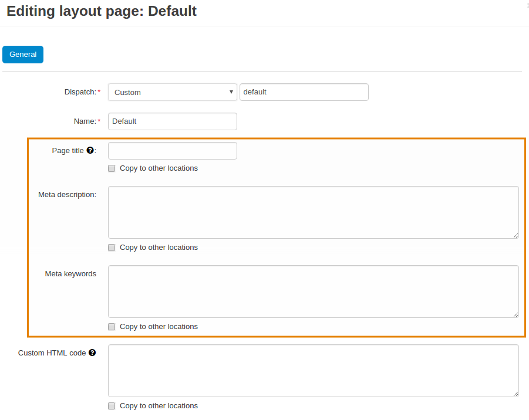529x420 pixels.
Task: Click the Meta description resize handle
Action: click(516, 236)
